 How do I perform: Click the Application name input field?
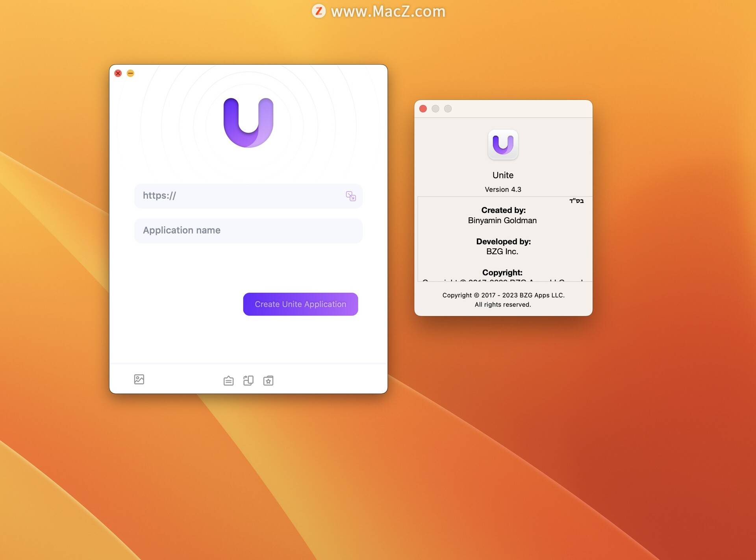tap(248, 230)
